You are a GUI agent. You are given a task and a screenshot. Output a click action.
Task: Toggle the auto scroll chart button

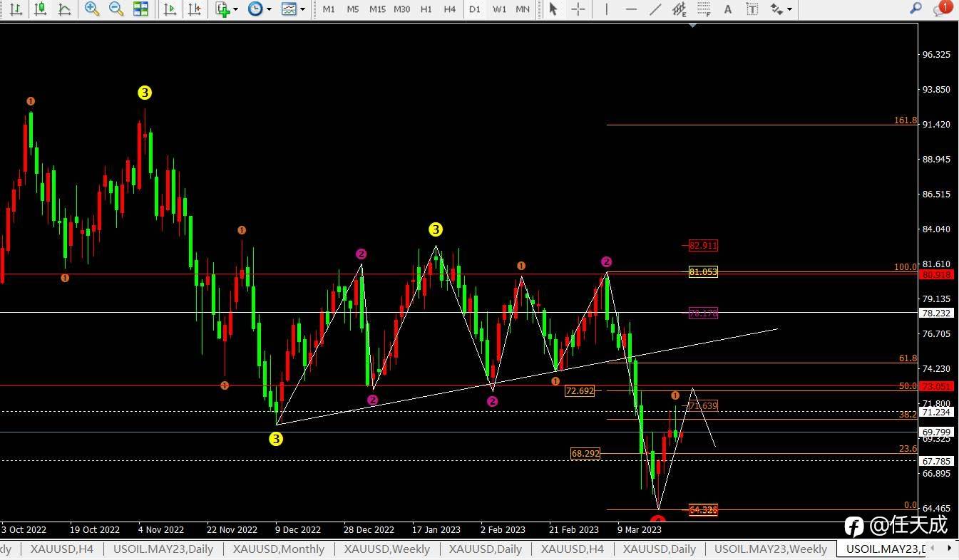tap(170, 9)
